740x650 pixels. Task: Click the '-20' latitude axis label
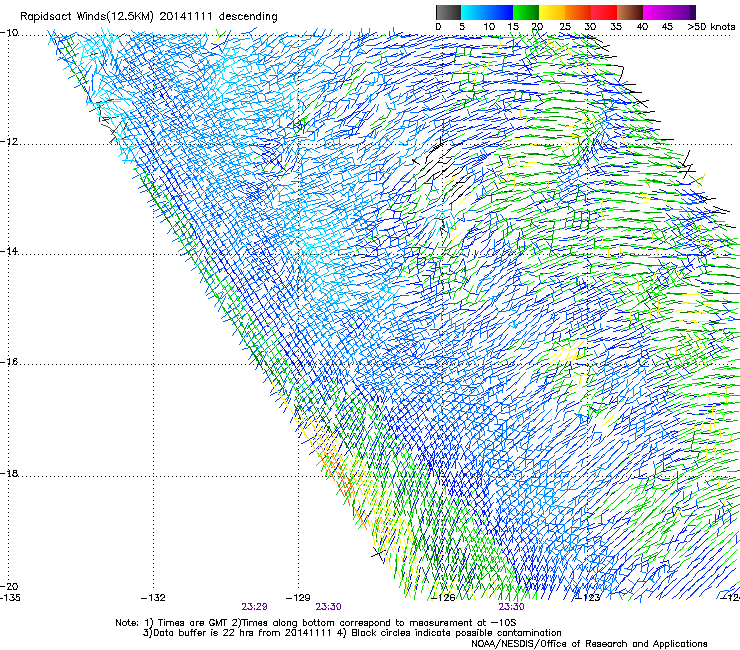9,586
